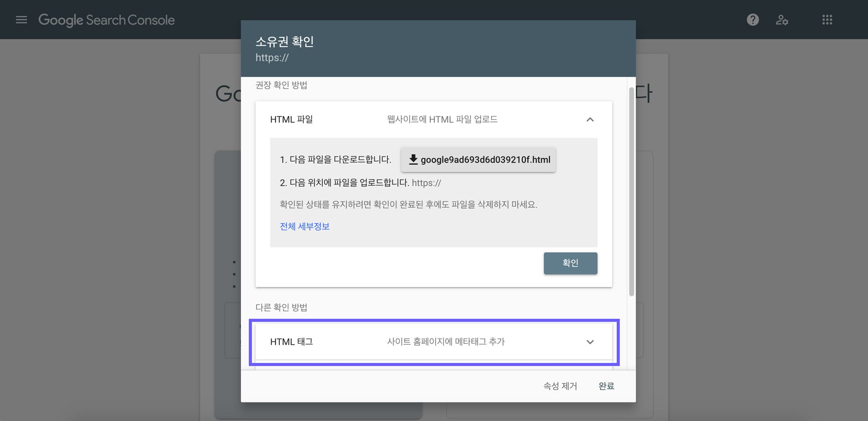The width and height of the screenshot is (868, 421).
Task: Click the 소유권 확인 dialog title
Action: point(285,42)
